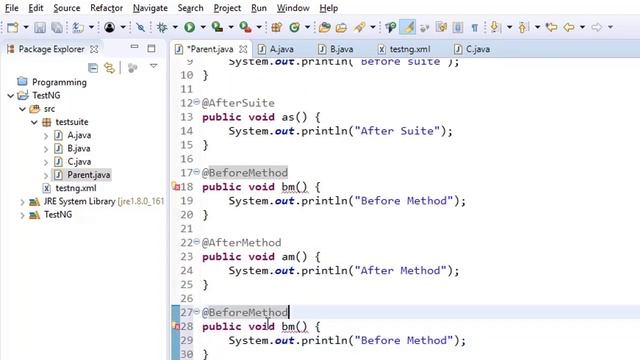Go to Last Edit Location icon

551,27
